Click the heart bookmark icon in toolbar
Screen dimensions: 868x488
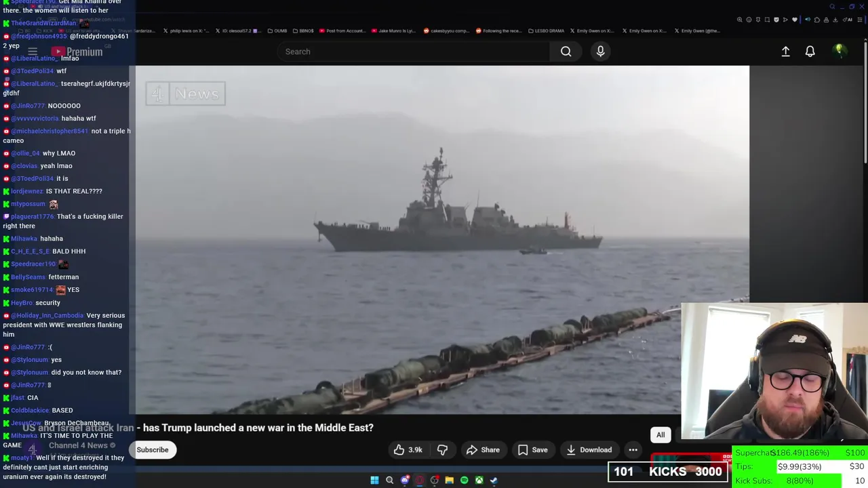pos(795,20)
